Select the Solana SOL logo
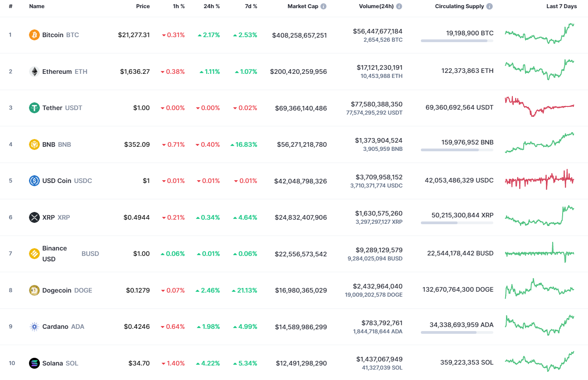The height and width of the screenshot is (380, 588). [x=34, y=363]
